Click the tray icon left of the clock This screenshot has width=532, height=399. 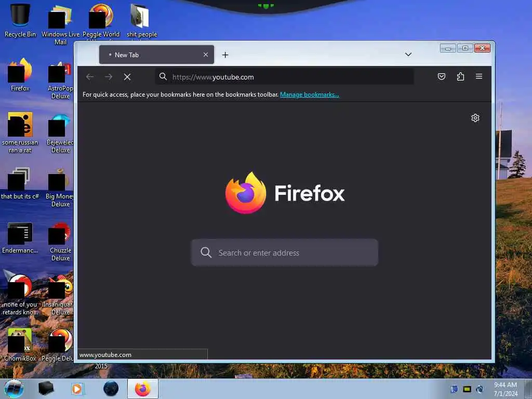pyautogui.click(x=480, y=389)
